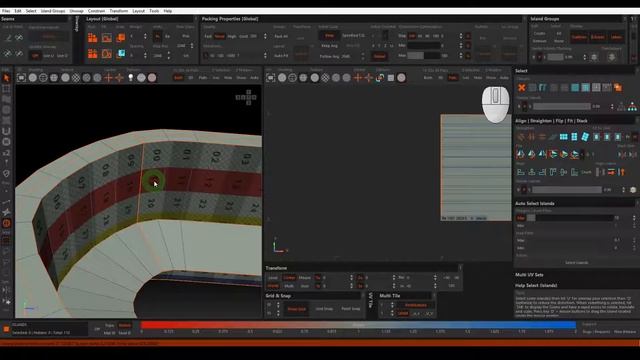
Task: Click the first cyan grid icon in Align panel
Action: pos(564,137)
